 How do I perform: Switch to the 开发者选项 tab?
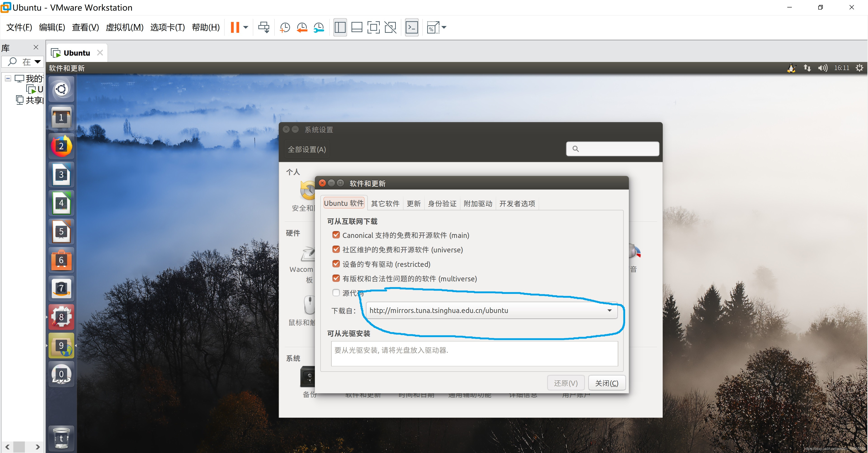(x=517, y=204)
